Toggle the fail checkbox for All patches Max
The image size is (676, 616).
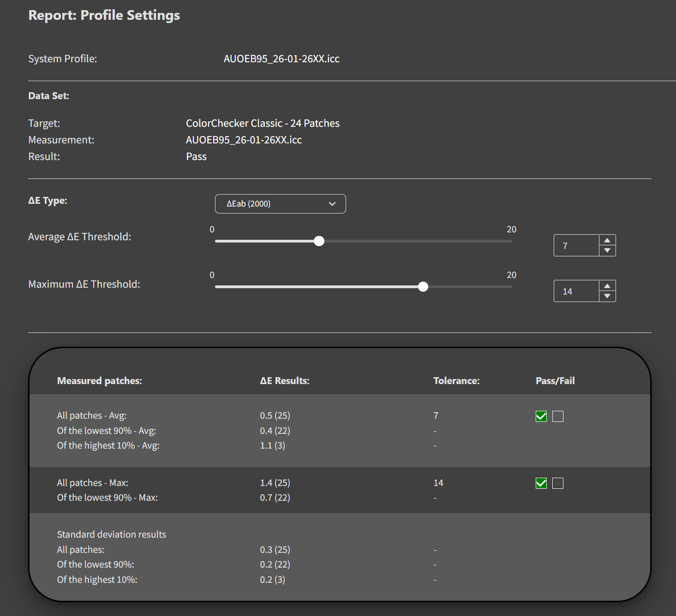pyautogui.click(x=558, y=483)
